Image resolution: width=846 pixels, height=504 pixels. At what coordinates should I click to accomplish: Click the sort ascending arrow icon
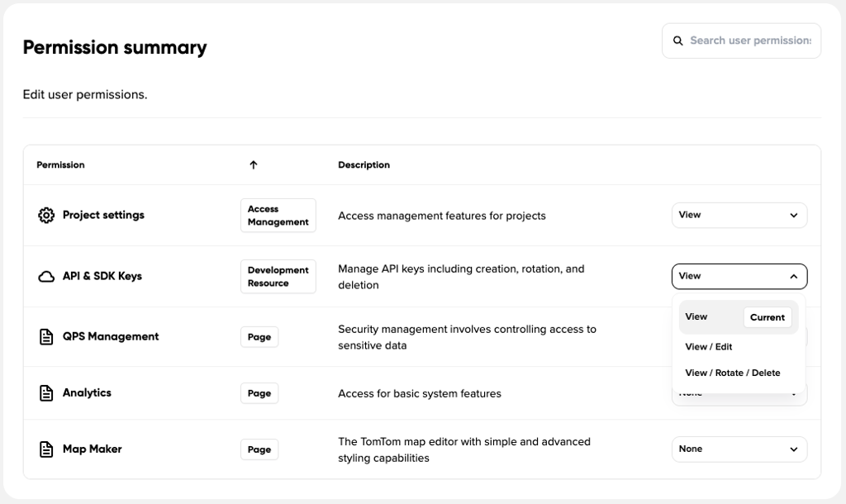pos(254,165)
